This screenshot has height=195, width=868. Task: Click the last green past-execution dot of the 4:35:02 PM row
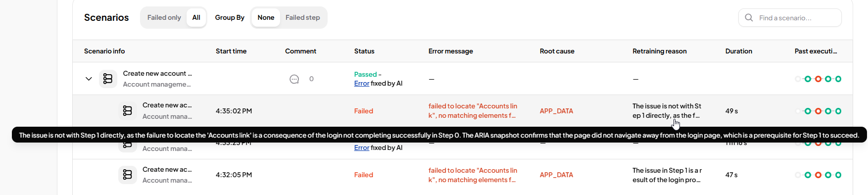[838, 111]
